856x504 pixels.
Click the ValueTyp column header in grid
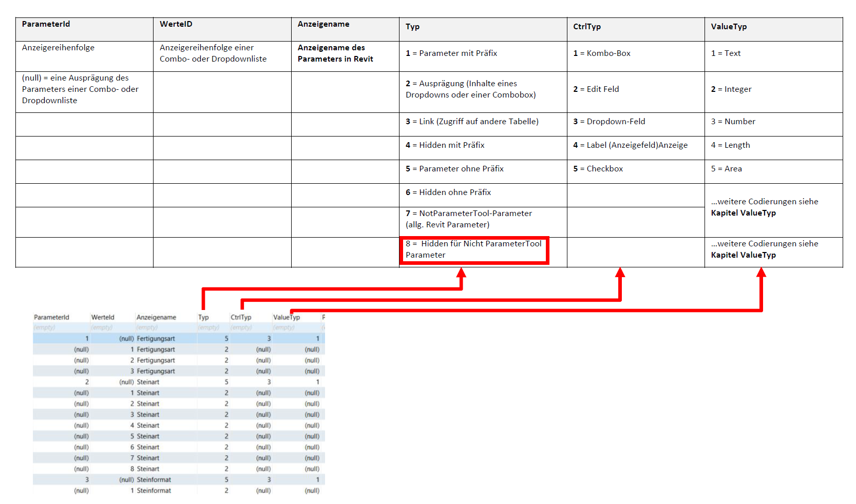(287, 317)
